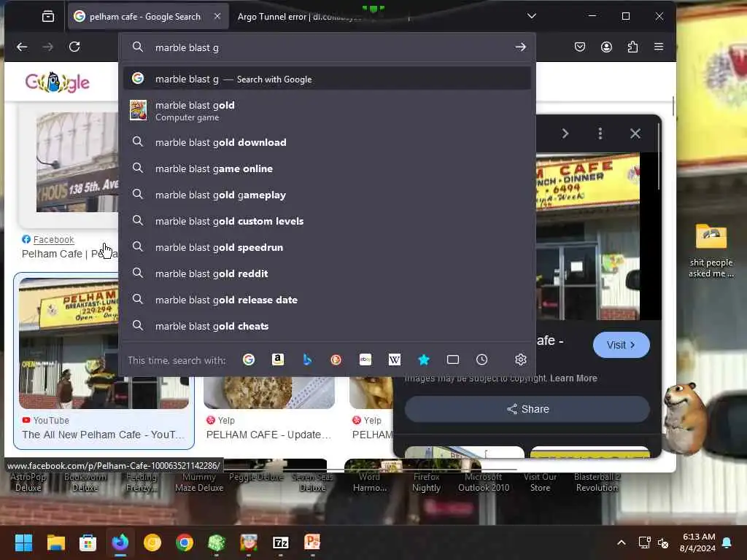
Task: Pick suggestion 'marble blast gold gameplay'
Action: [327, 195]
